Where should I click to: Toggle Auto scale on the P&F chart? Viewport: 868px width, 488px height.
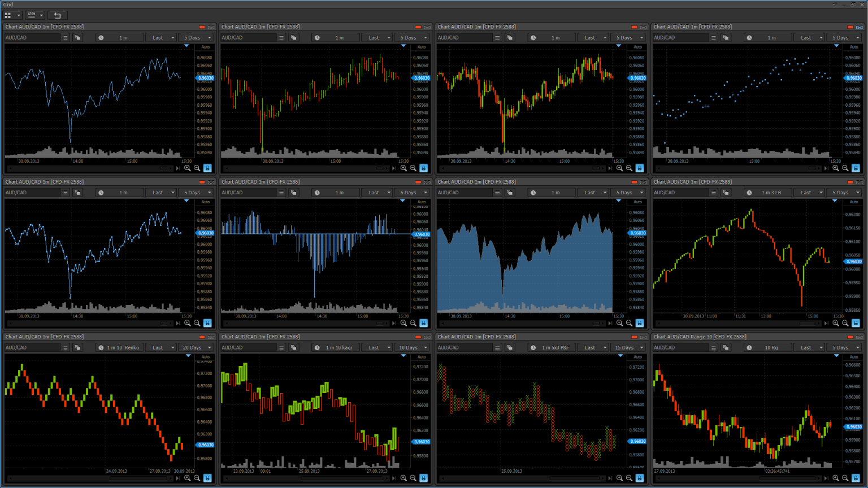637,357
